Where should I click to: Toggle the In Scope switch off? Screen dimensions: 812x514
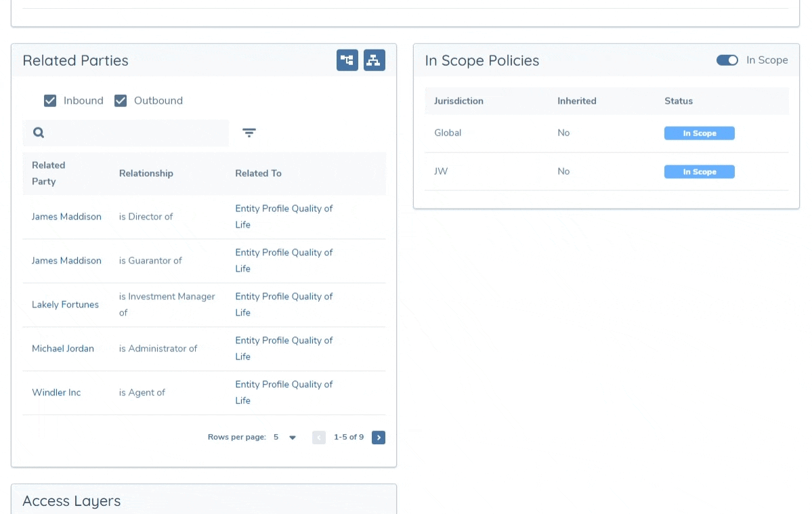tap(727, 60)
